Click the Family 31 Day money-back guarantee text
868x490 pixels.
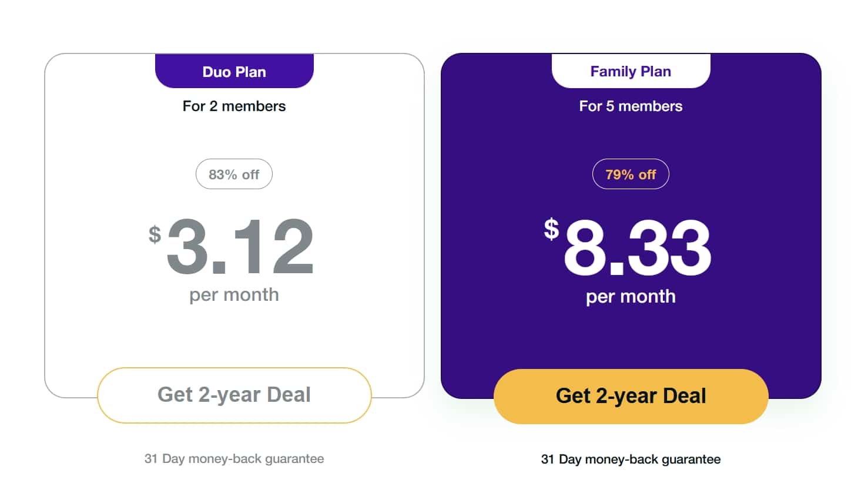tap(631, 459)
